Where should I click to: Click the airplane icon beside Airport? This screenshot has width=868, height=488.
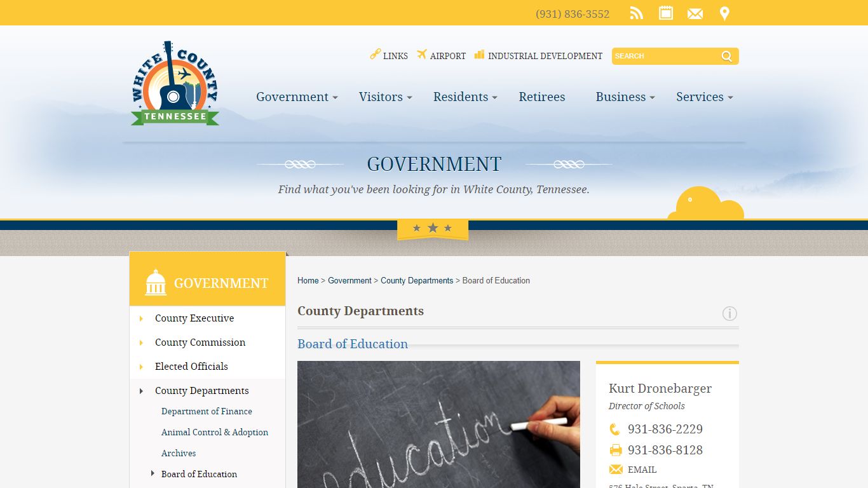422,55
